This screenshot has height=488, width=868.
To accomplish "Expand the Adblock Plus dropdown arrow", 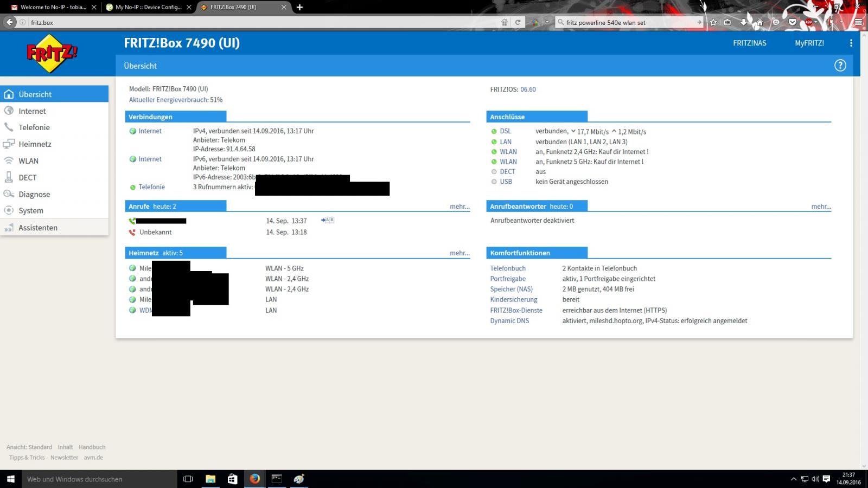I will click(815, 22).
